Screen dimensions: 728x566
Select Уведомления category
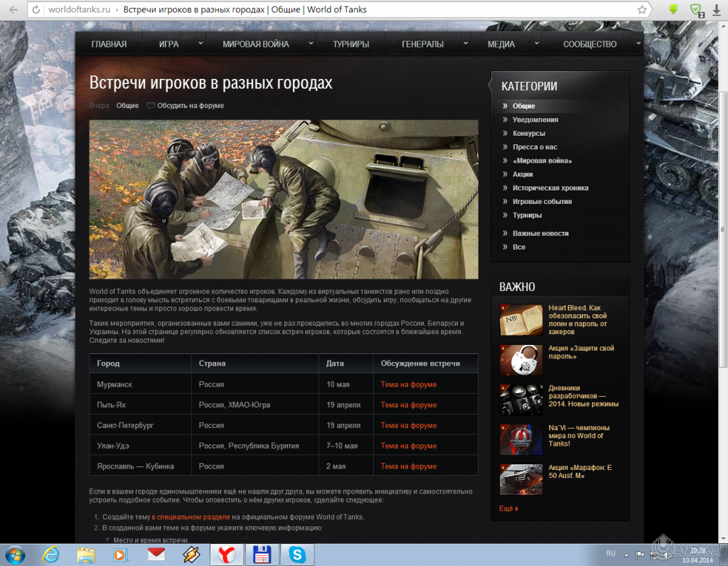(535, 119)
